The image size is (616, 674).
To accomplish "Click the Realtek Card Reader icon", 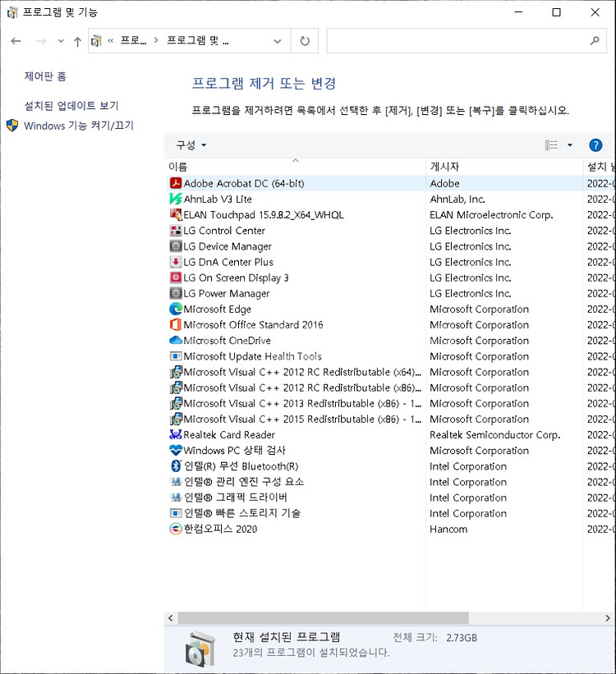I will (176, 435).
